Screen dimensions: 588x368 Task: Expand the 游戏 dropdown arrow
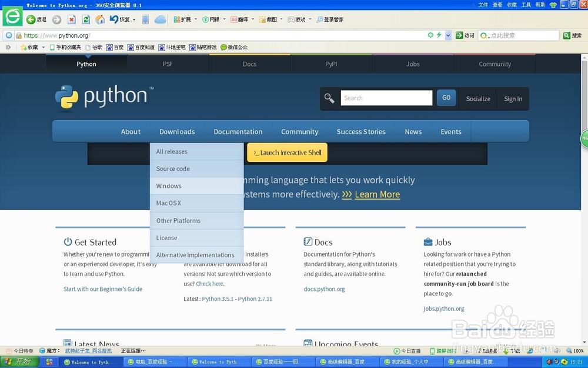(x=310, y=19)
